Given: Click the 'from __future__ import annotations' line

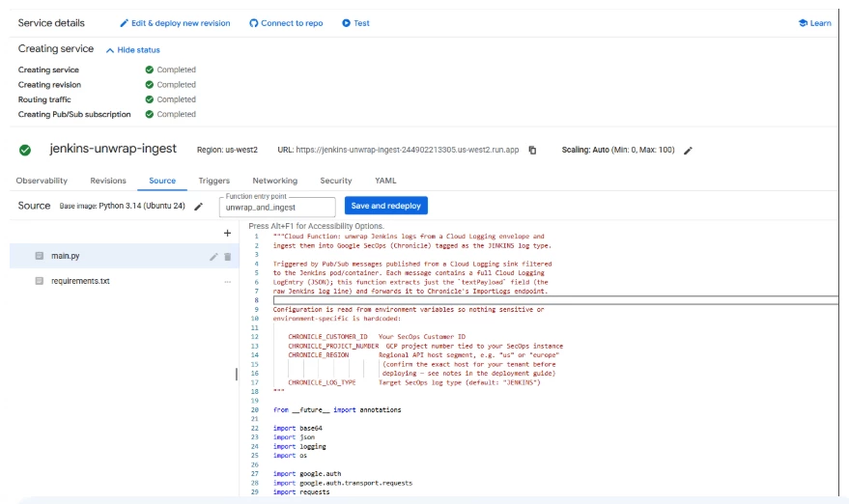Looking at the screenshot, I should click(337, 410).
